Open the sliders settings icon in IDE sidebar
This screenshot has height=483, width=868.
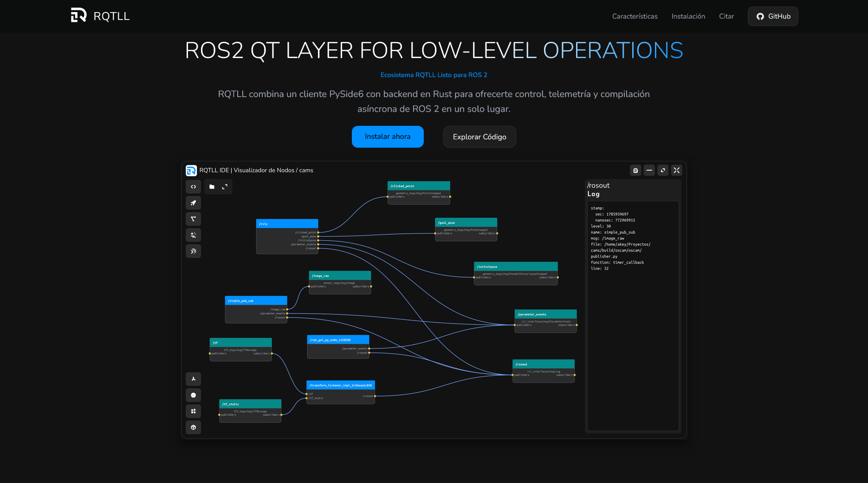point(193,235)
